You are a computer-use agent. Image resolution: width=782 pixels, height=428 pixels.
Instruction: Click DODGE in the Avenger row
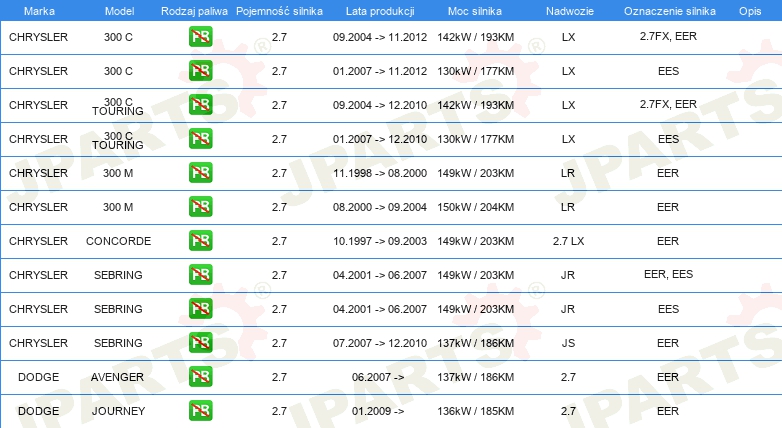38,377
